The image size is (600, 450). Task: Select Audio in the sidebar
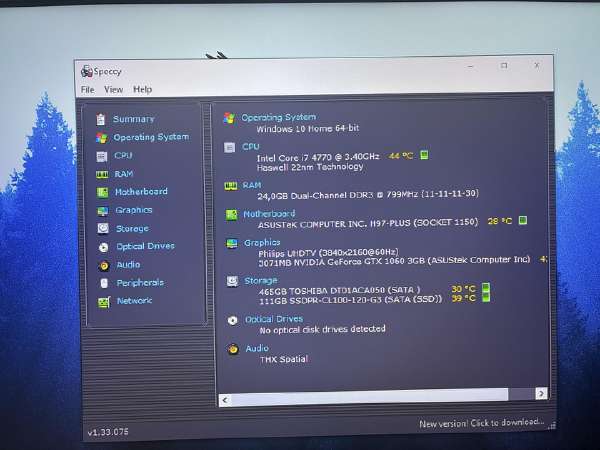click(x=128, y=265)
